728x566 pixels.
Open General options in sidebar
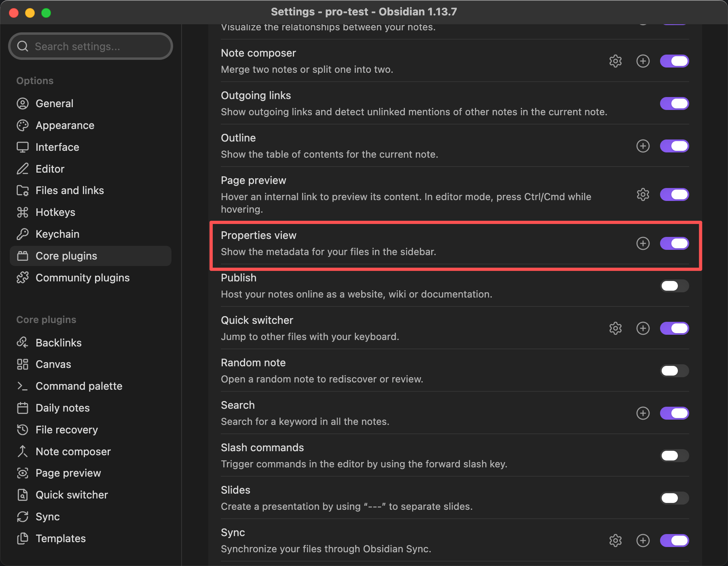(91, 103)
